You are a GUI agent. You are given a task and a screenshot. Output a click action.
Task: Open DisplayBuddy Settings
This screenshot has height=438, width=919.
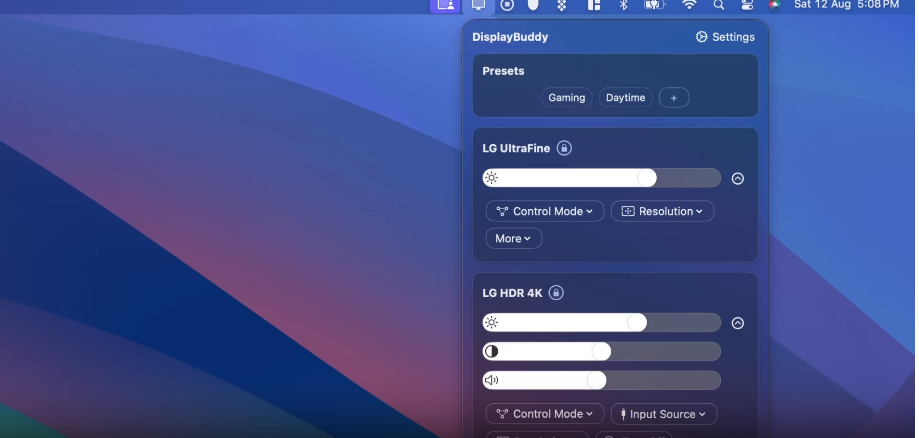coord(725,37)
